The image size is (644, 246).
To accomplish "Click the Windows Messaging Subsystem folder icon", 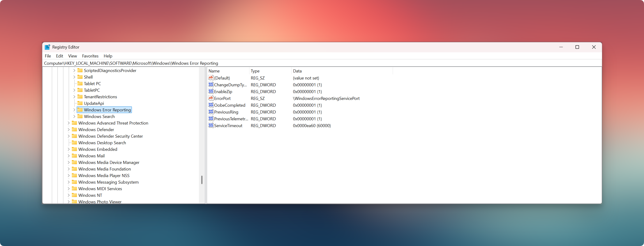I will click(74, 182).
